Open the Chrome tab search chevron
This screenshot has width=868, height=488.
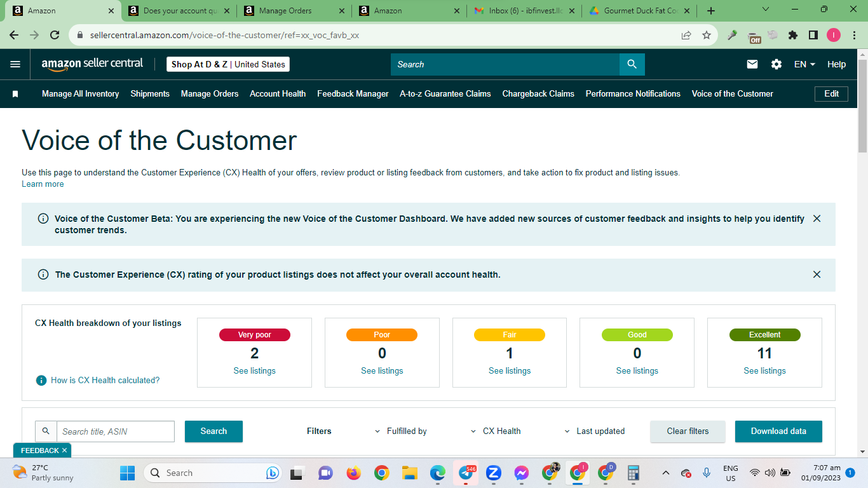(765, 10)
